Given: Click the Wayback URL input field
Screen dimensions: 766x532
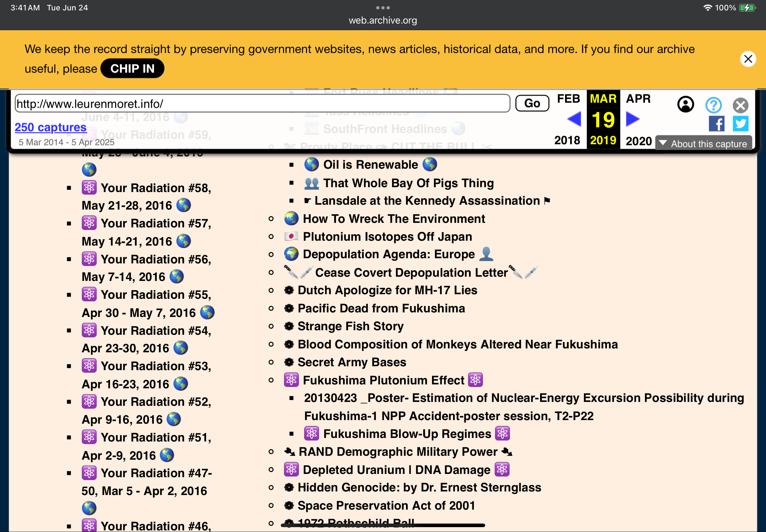Looking at the screenshot, I should (263, 104).
